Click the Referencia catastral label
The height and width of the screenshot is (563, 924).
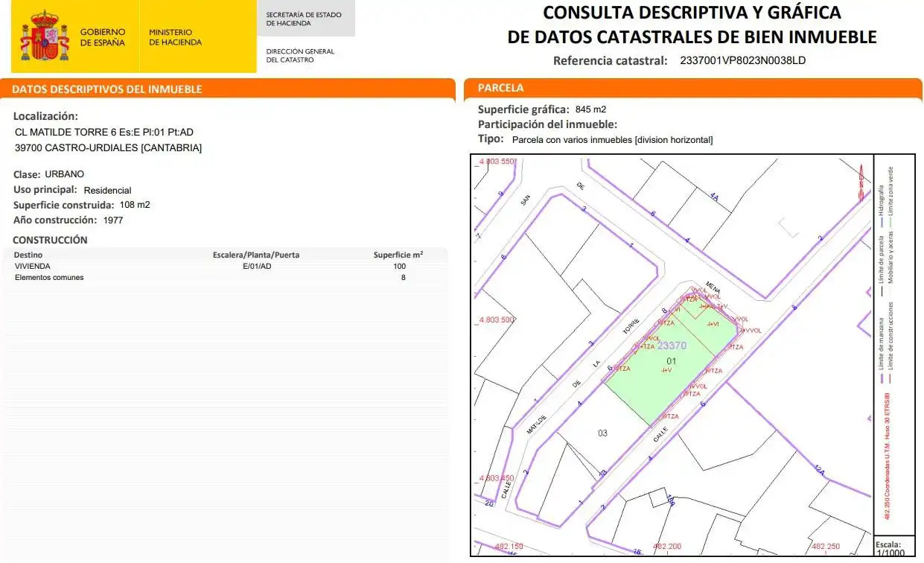tap(611, 60)
